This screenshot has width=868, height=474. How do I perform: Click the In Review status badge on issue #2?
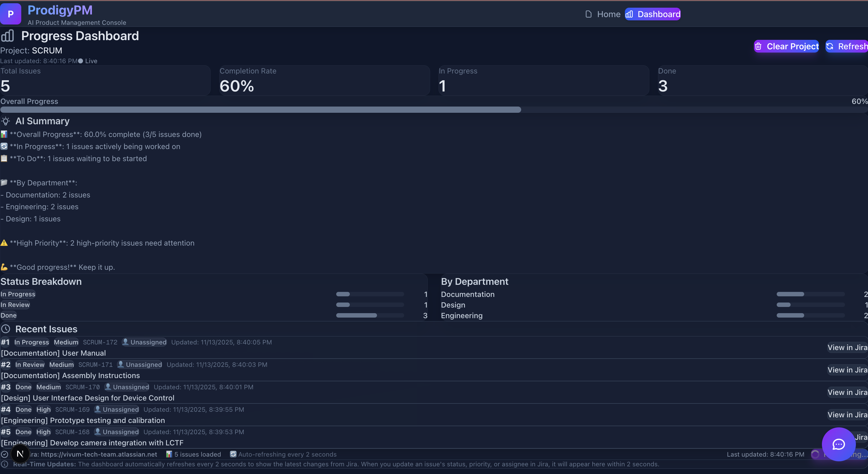(x=30, y=365)
